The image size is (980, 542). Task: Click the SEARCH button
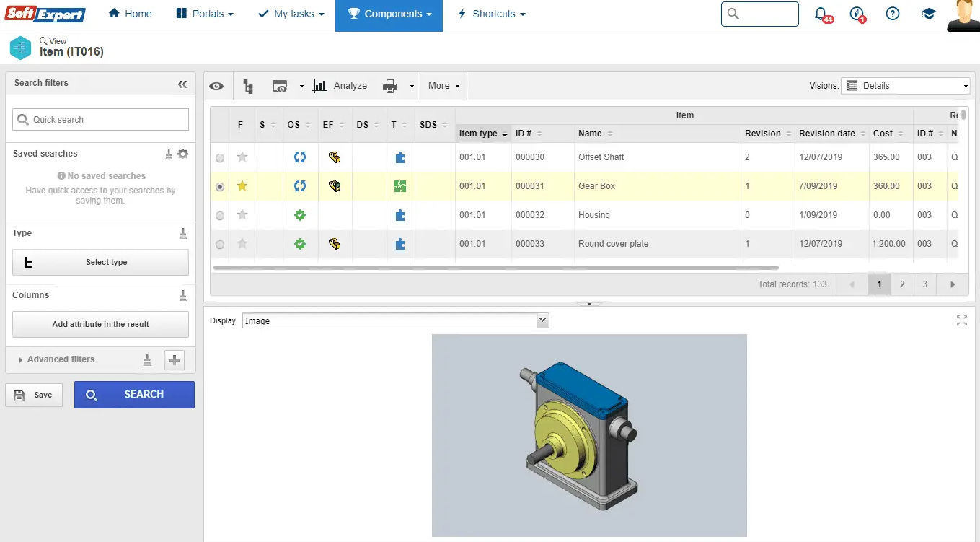click(x=134, y=395)
